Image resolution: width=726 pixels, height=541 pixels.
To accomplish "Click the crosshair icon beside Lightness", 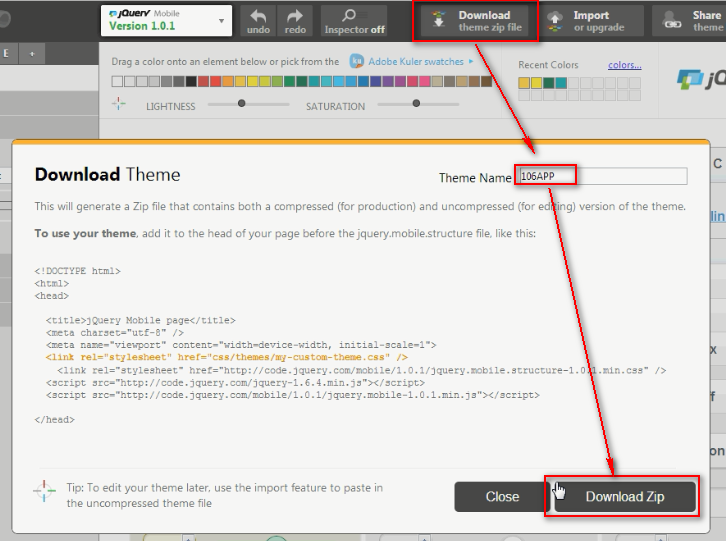I will point(119,104).
